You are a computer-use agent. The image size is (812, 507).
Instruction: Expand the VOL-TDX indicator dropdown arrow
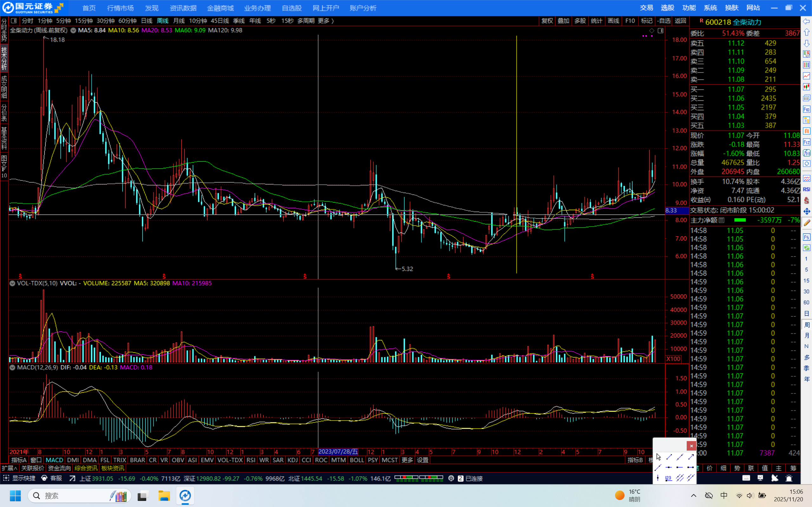pos(12,283)
